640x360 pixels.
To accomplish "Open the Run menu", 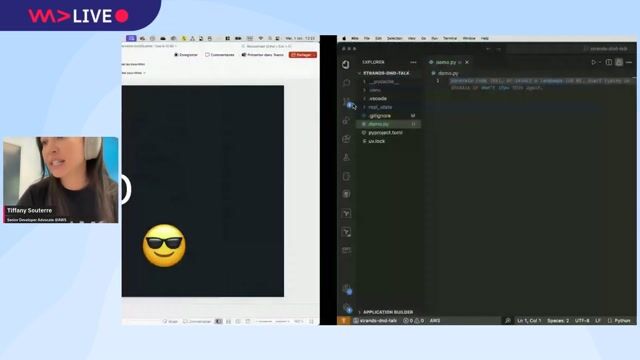I will coord(434,38).
